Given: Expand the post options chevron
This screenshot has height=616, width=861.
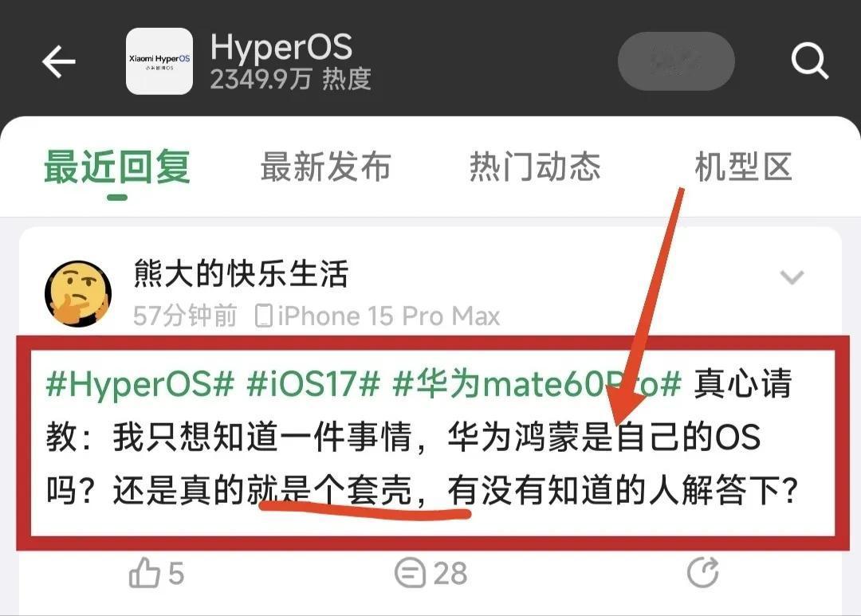Looking at the screenshot, I should [792, 277].
